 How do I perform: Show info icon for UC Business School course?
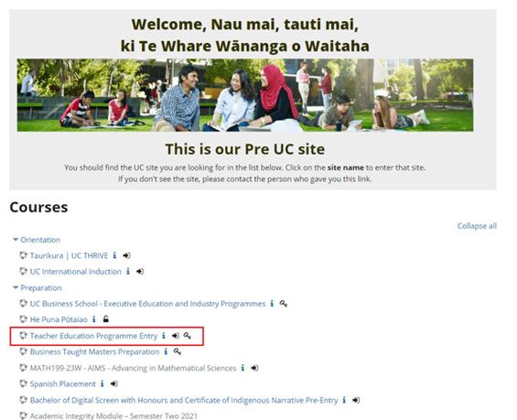(272, 303)
